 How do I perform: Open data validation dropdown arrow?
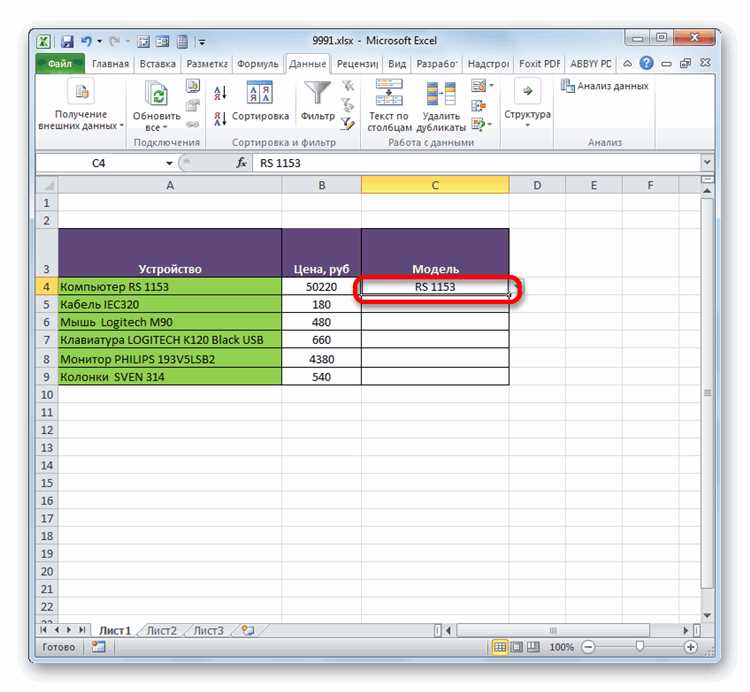(x=492, y=86)
